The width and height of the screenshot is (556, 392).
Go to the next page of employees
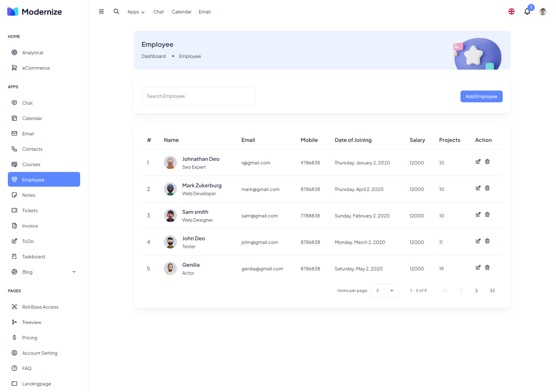click(x=476, y=291)
